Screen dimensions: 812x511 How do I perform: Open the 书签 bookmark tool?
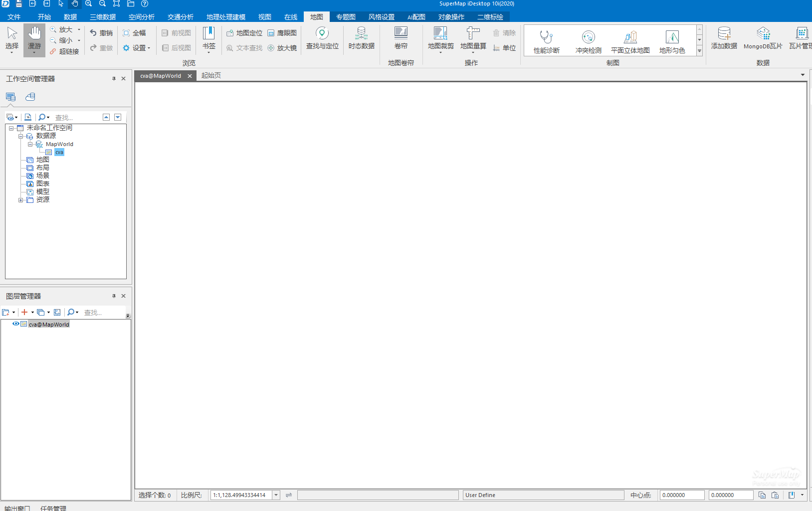tap(209, 40)
